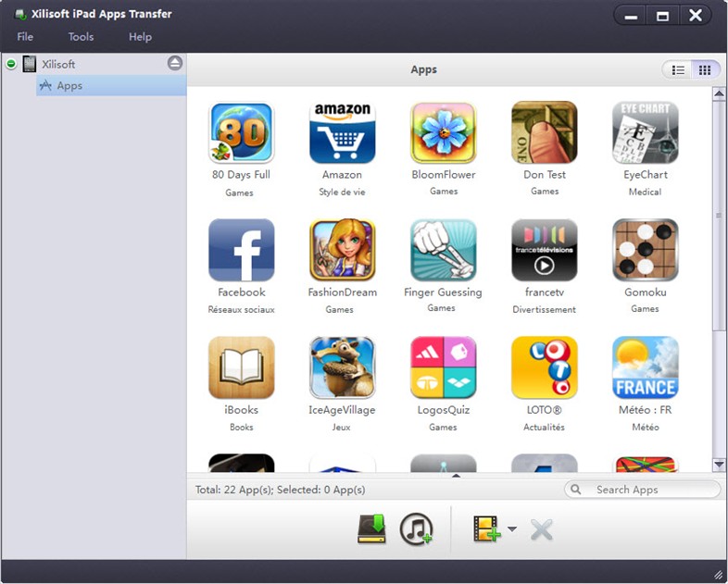Image resolution: width=728 pixels, height=584 pixels.
Task: Click the 'Books' category label
Action: (242, 427)
